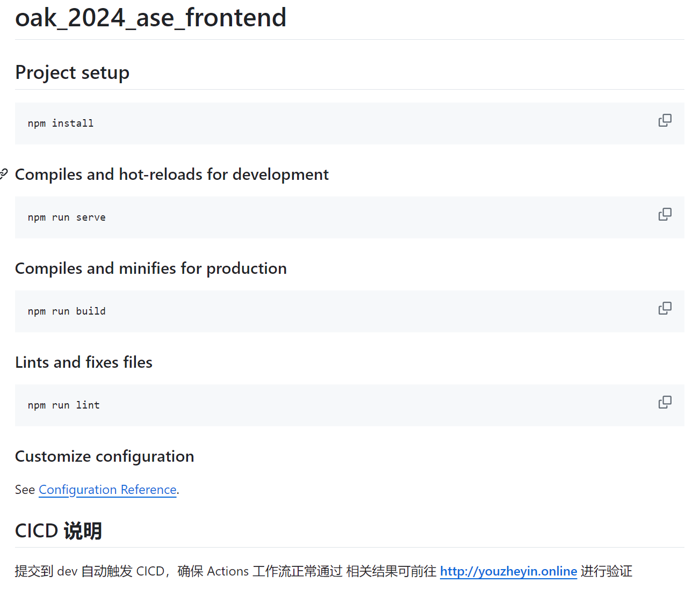Click the npm install code text
Image resolution: width=700 pixels, height=597 pixels.
pyautogui.click(x=61, y=123)
